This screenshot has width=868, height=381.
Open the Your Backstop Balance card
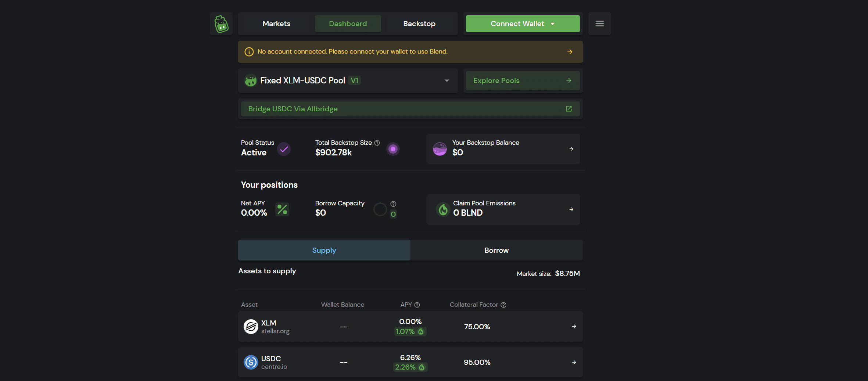tap(503, 149)
